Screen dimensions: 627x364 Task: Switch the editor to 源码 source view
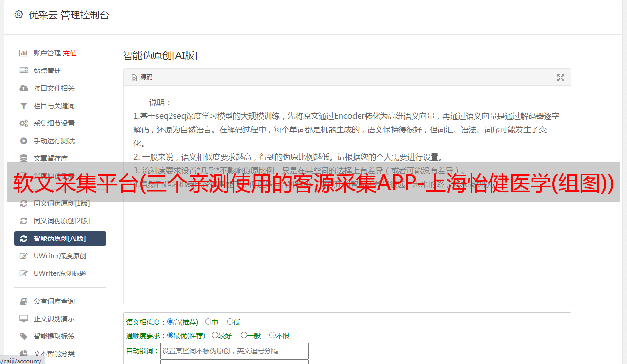point(142,77)
